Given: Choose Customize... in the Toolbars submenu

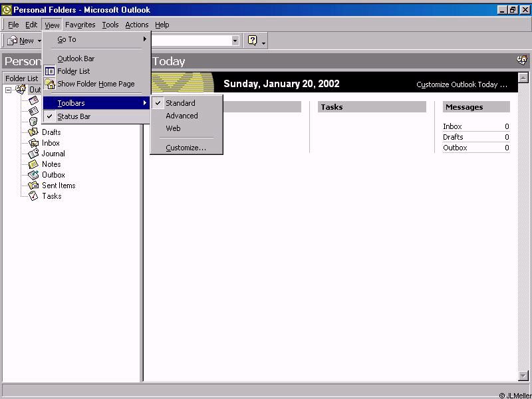Looking at the screenshot, I should pos(186,148).
